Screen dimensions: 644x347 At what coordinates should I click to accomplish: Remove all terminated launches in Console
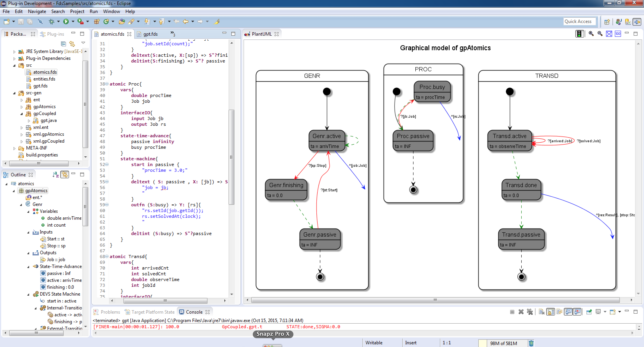point(530,312)
